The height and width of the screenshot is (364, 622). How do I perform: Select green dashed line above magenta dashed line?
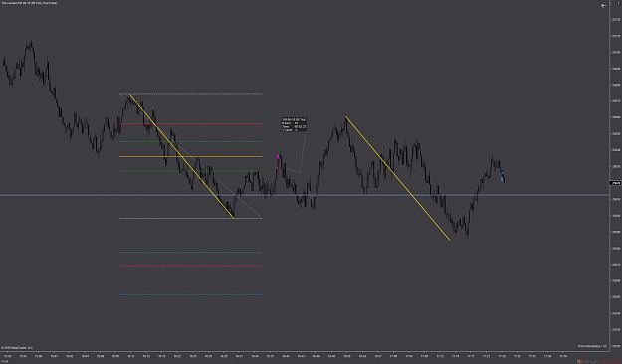click(191, 252)
